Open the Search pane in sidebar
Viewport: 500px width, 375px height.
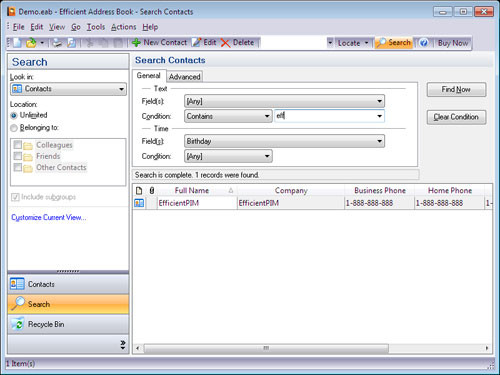point(68,304)
